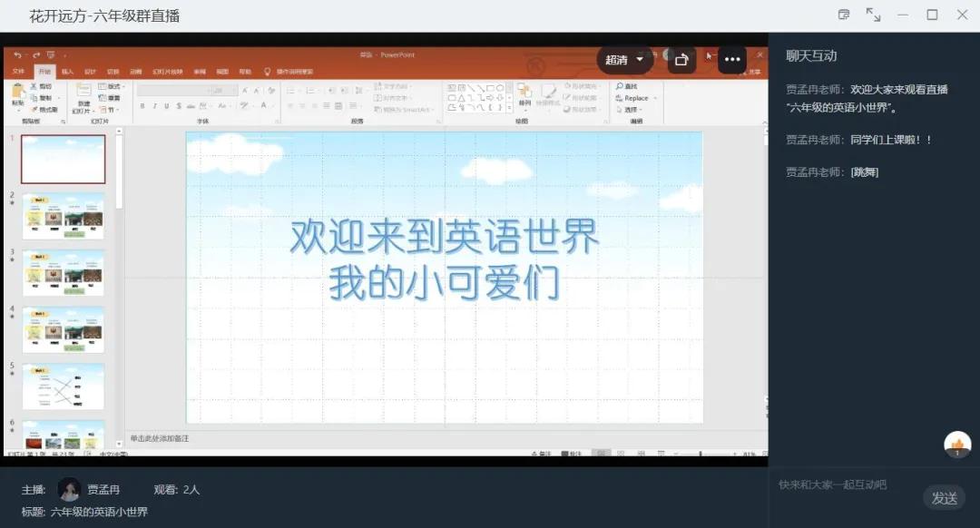Click the 排列 arrange icon
Image resolution: width=980 pixels, height=528 pixels.
pyautogui.click(x=524, y=92)
